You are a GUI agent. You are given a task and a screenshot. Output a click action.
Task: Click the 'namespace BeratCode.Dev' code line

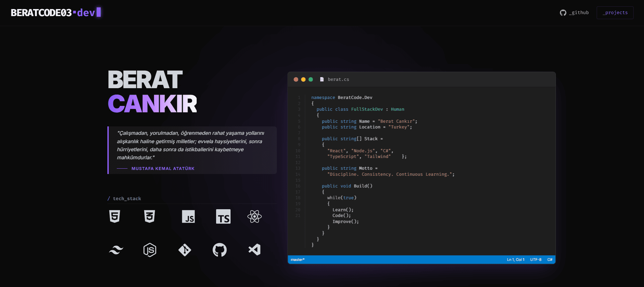(x=342, y=98)
